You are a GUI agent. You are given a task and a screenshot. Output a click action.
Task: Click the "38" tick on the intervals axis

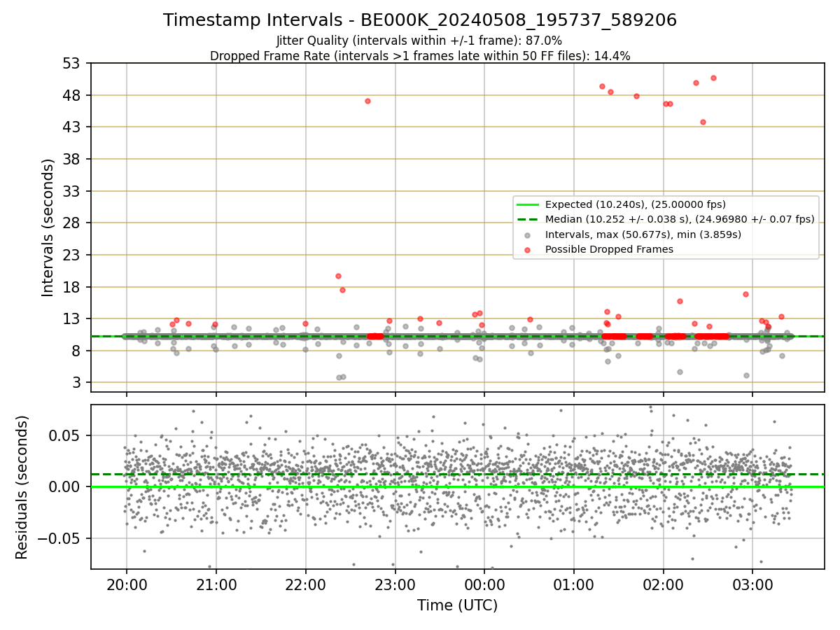coord(73,159)
